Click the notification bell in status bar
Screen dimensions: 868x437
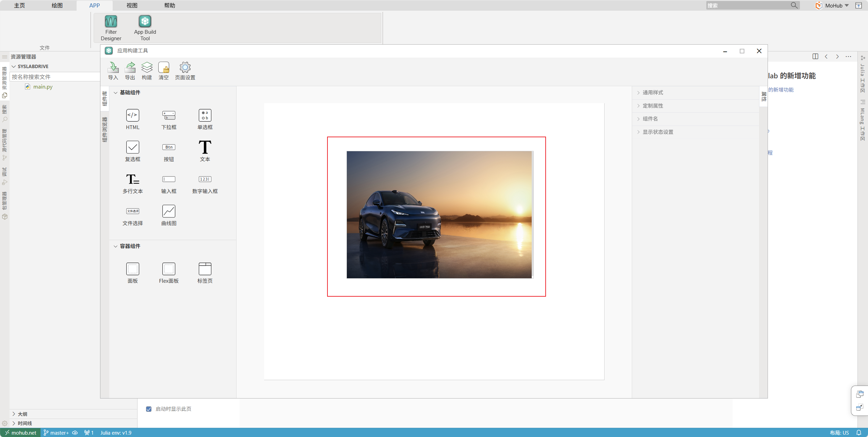tap(859, 433)
